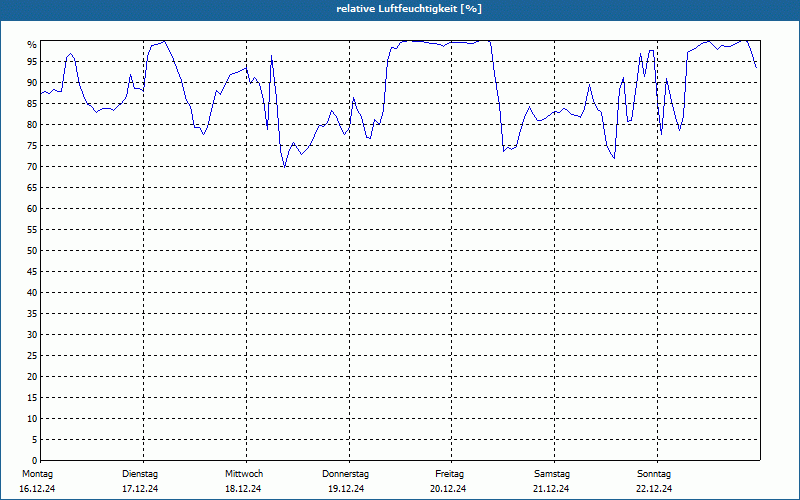Select the date '20.12.24'
The height and width of the screenshot is (500, 800).
[448, 489]
